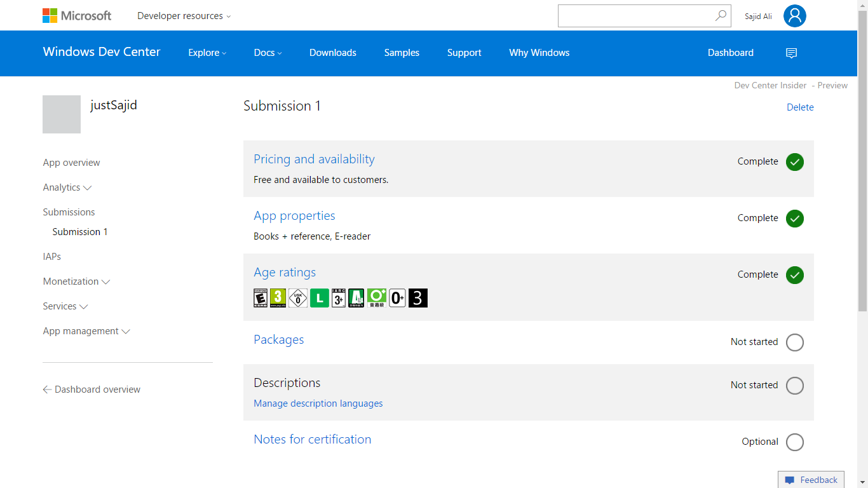This screenshot has width=868, height=488.
Task: Click the Microsoft logo
Action: coord(77,16)
